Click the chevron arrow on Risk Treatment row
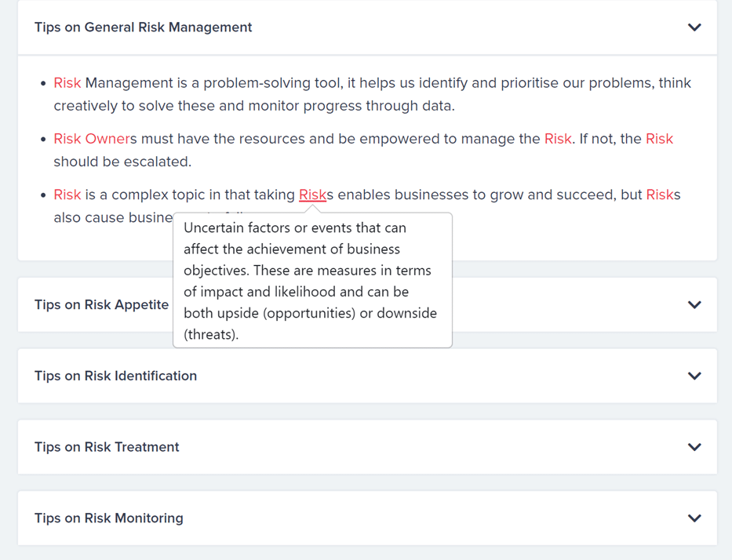Image resolution: width=732 pixels, height=560 pixels. point(694,447)
